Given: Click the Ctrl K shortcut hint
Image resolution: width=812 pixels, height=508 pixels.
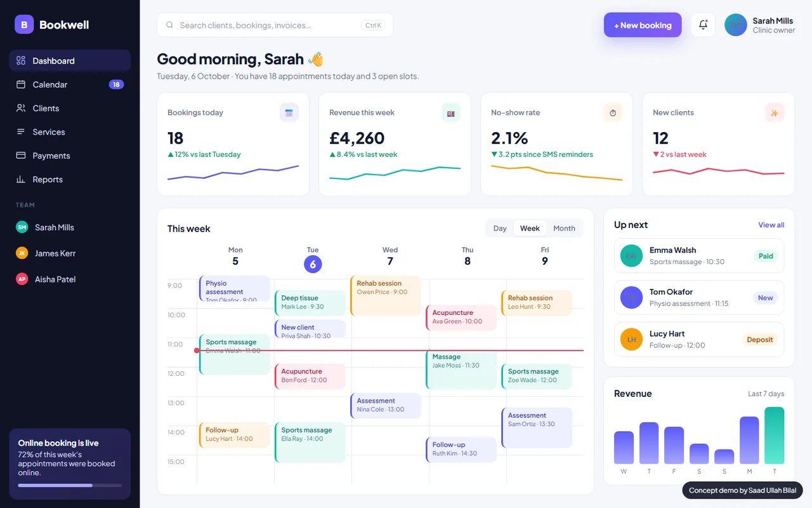Looking at the screenshot, I should point(373,25).
